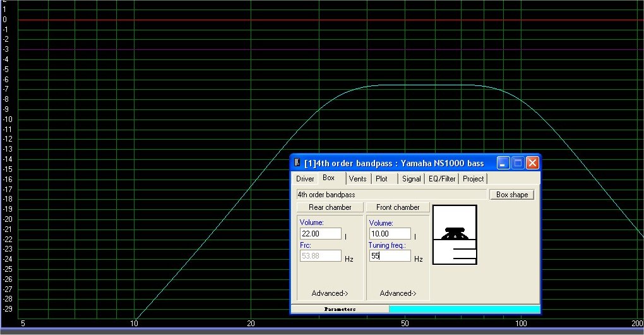
Task: Click the rear chamber Volume field 22.00
Action: click(320, 233)
